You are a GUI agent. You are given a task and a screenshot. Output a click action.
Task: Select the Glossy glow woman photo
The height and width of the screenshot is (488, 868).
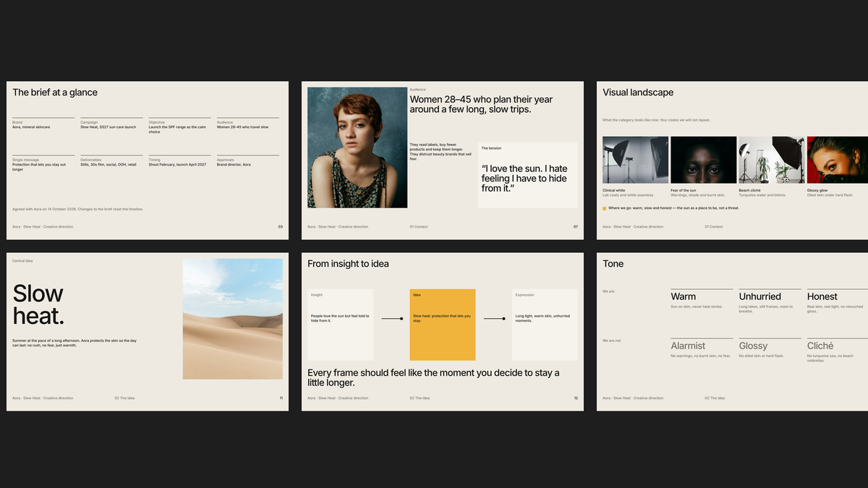(838, 160)
